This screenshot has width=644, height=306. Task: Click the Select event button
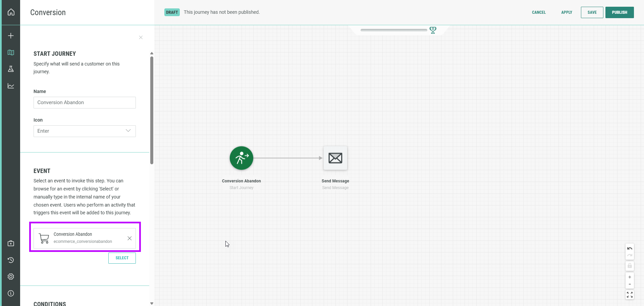(x=122, y=258)
